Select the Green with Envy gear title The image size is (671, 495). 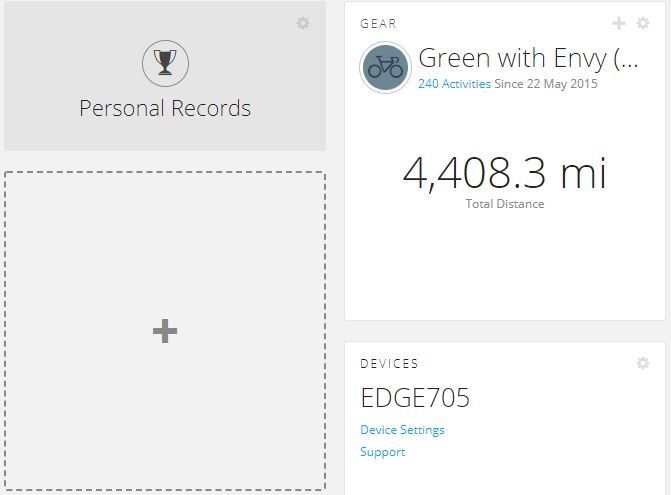tap(527, 59)
